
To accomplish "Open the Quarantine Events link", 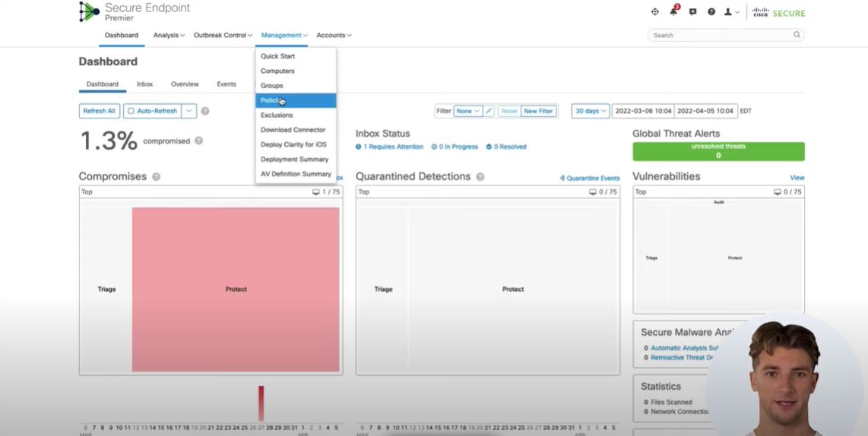I will (x=590, y=179).
